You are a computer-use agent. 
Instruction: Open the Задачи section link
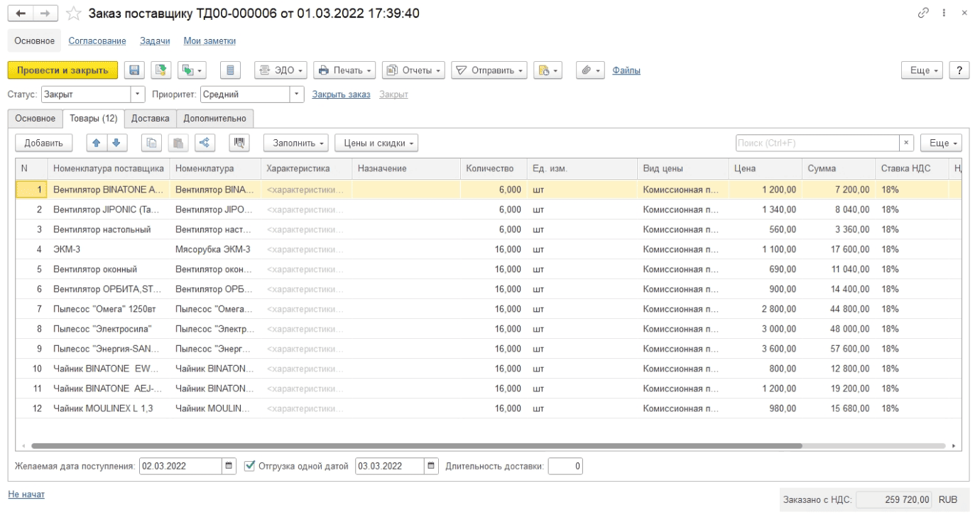coord(155,41)
